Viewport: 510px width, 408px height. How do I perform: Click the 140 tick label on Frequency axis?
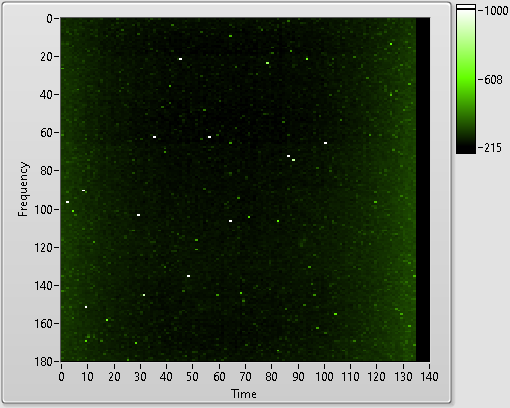tap(44, 285)
